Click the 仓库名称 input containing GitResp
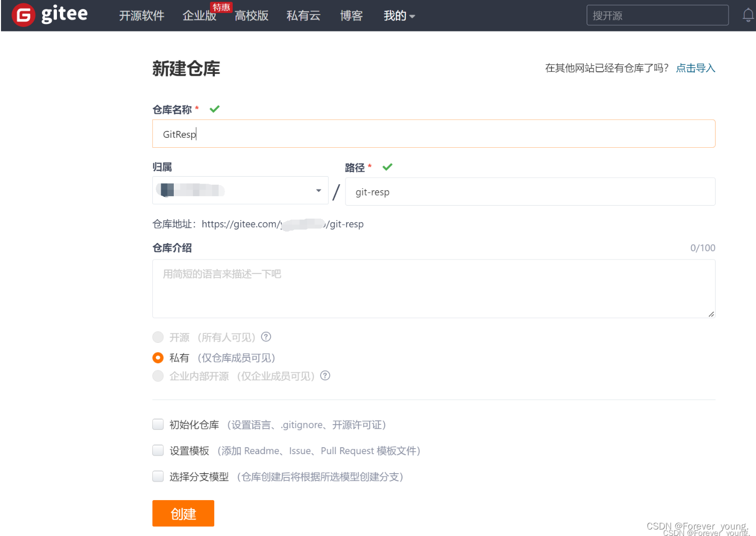The image size is (756, 536). click(x=433, y=134)
